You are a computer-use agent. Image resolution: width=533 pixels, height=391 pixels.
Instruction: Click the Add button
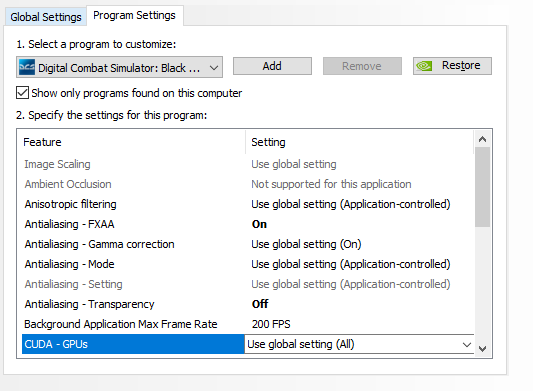click(272, 66)
